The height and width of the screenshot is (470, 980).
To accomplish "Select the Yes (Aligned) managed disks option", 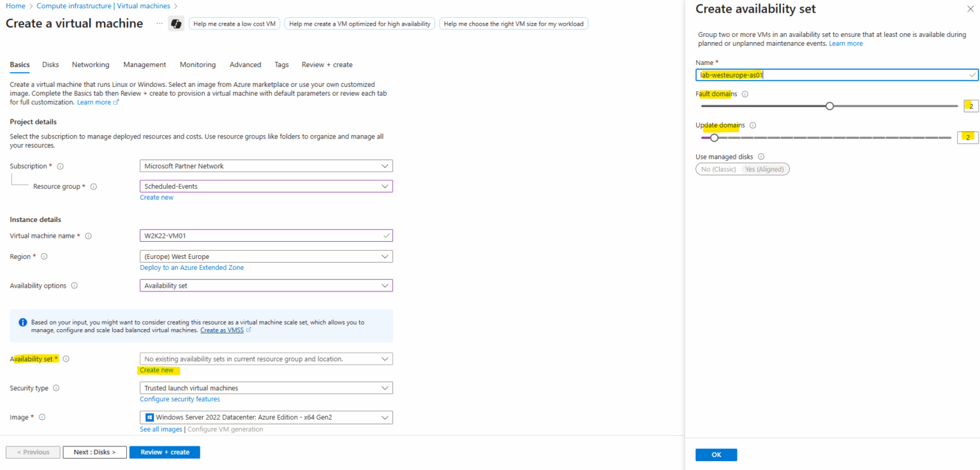I will coord(766,169).
